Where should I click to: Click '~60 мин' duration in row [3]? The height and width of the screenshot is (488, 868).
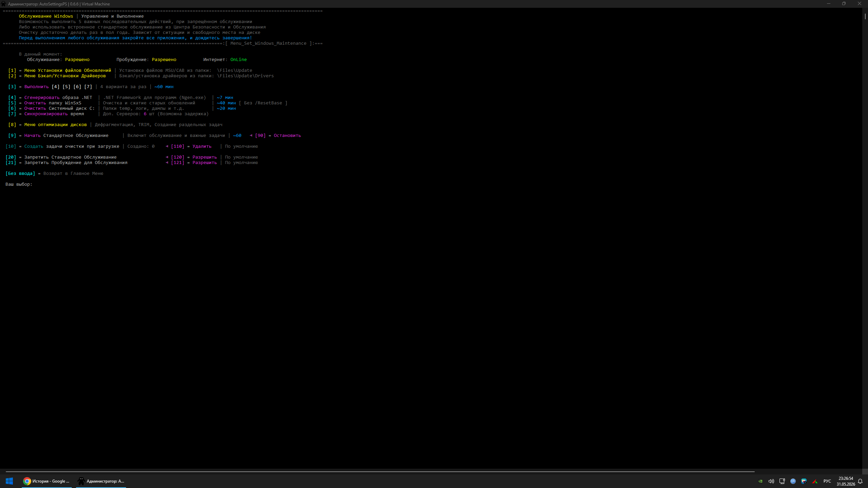pyautogui.click(x=164, y=87)
